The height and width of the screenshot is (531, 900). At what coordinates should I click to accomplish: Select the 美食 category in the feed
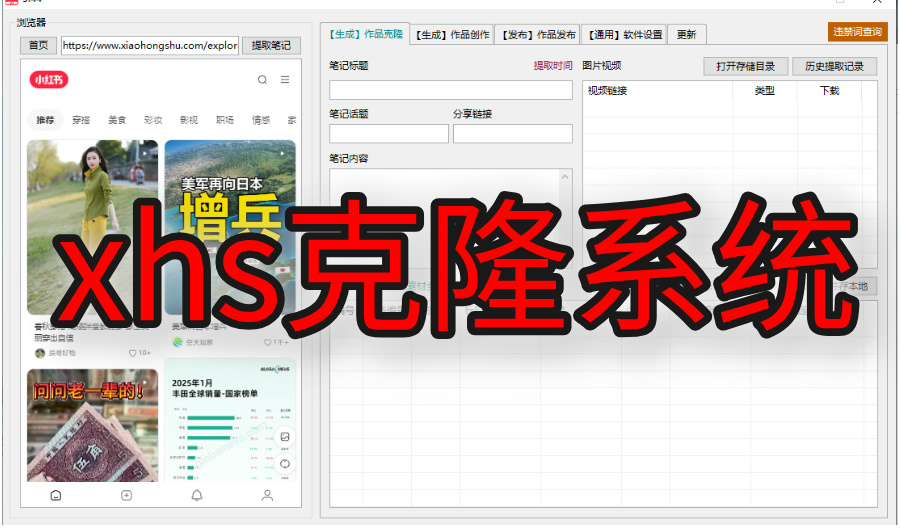pos(117,120)
